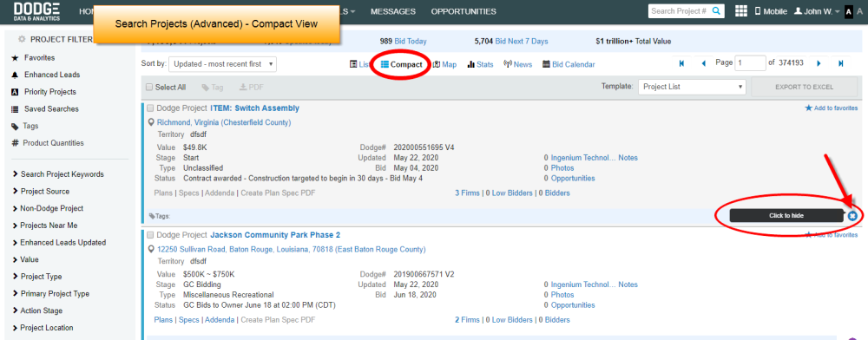Toggle the Select All checkbox
This screenshot has height=340, width=868.
pyautogui.click(x=149, y=88)
